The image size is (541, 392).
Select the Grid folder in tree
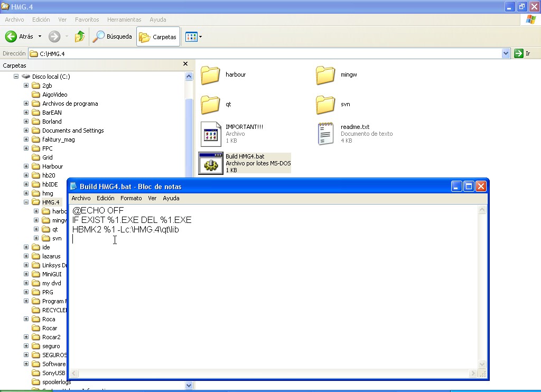click(x=47, y=157)
